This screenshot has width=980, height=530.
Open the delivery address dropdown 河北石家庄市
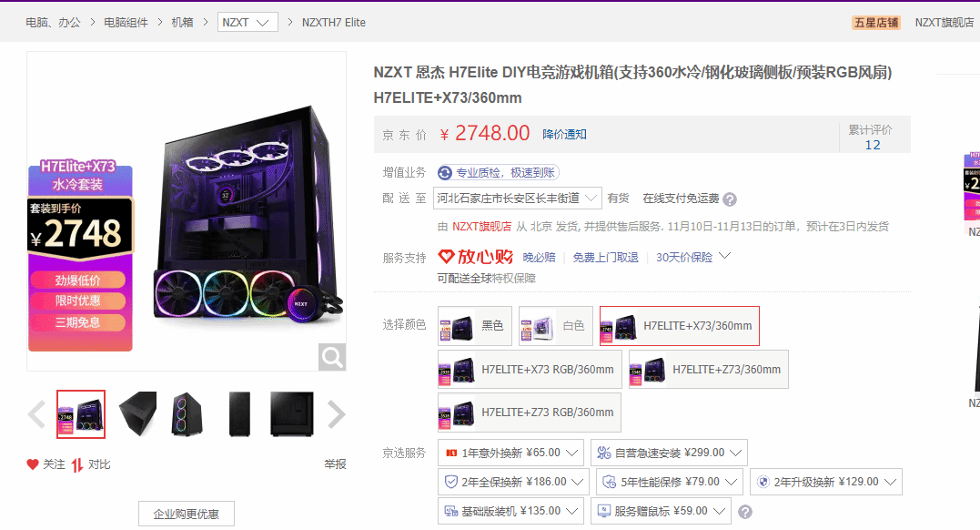pos(518,199)
